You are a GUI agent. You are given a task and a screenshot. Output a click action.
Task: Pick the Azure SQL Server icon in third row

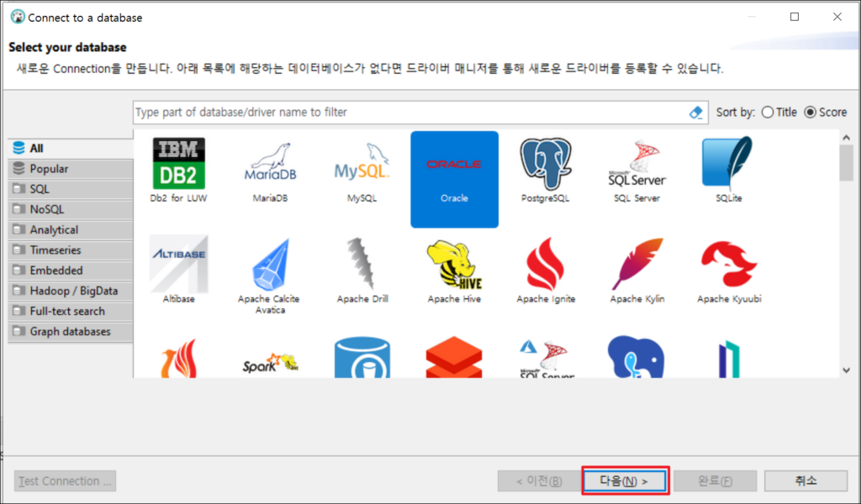[x=546, y=358]
